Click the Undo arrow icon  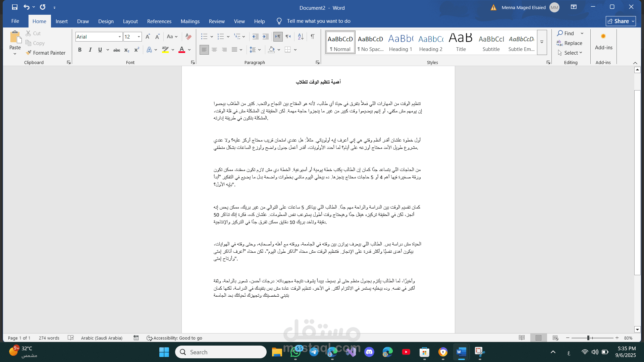[26, 7]
